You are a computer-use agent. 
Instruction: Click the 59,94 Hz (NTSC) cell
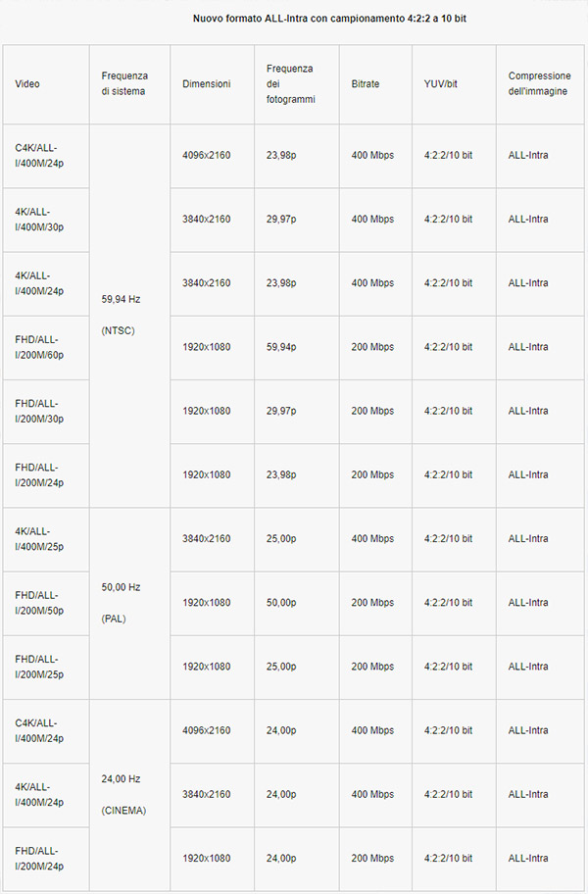(x=122, y=314)
